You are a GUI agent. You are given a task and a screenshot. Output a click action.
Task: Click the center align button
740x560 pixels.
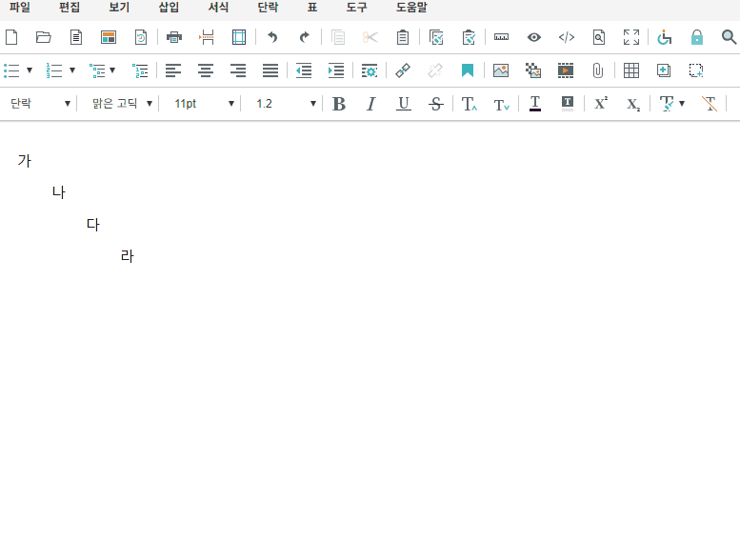coord(206,70)
